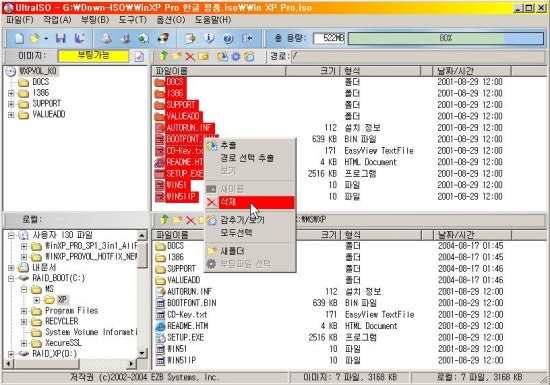Expand the I386 folder in image tree

click(x=11, y=93)
